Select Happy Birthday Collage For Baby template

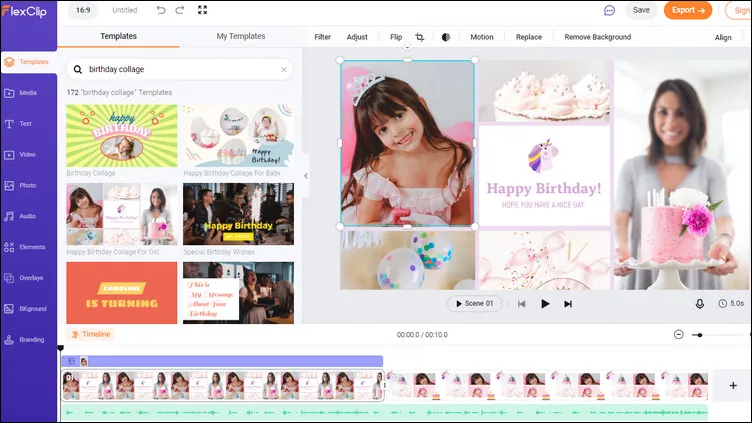point(238,136)
